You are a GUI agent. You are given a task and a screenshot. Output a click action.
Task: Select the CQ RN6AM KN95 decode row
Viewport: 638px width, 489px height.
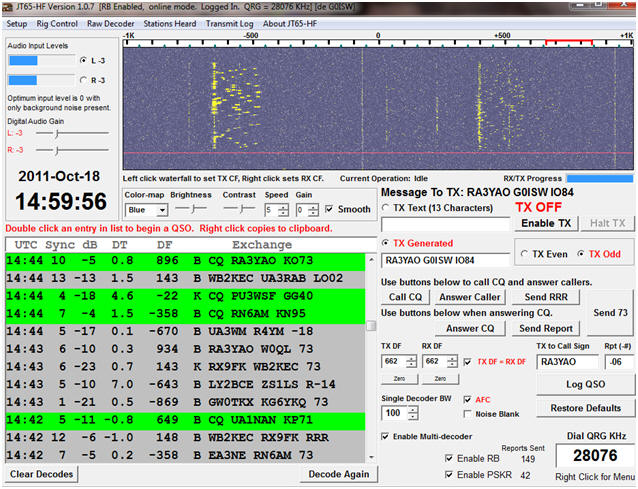[x=185, y=314]
